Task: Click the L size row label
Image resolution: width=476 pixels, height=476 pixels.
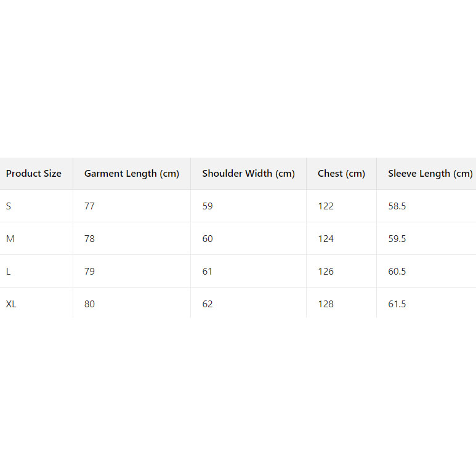Action: click(x=8, y=272)
